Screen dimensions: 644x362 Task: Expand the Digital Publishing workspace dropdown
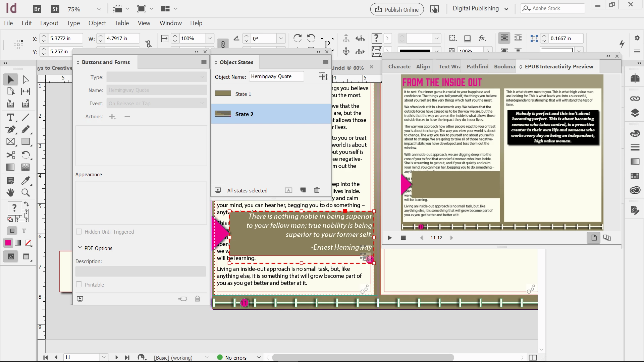click(506, 9)
